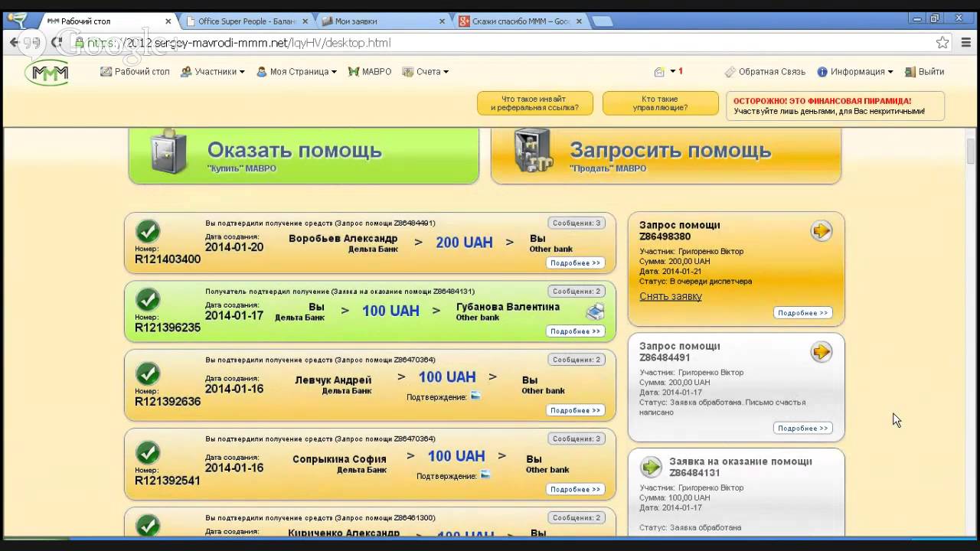Image resolution: width=980 pixels, height=551 pixels.
Task: Open the Рабочий стол menu item
Action: click(135, 71)
